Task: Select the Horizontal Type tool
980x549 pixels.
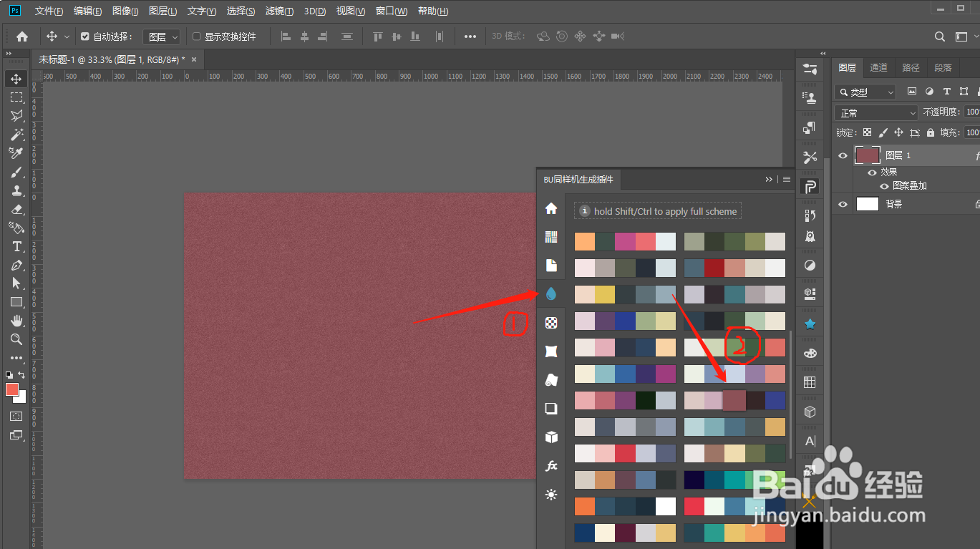Action: pyautogui.click(x=16, y=246)
